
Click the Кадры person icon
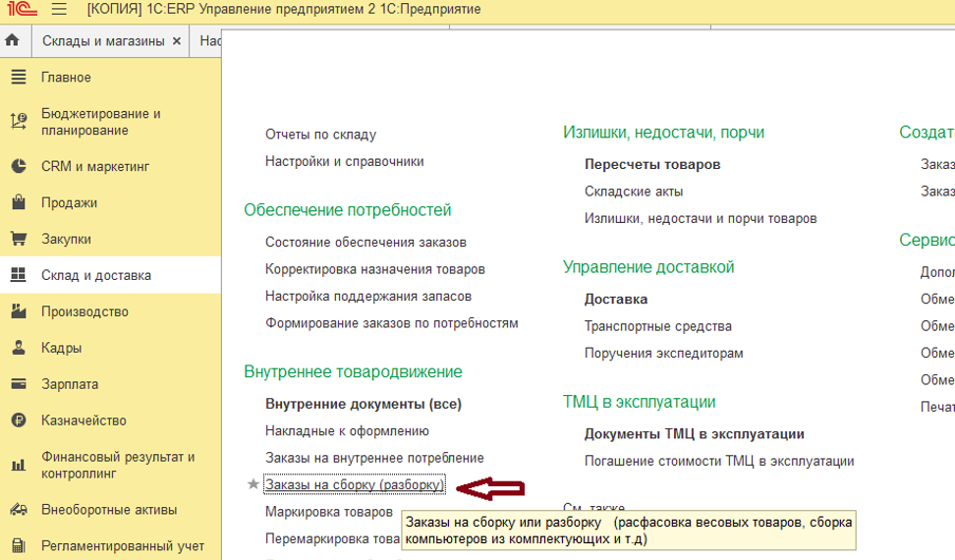(19, 348)
